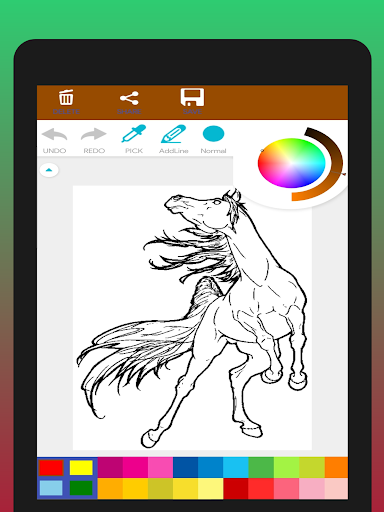Choose the salmon pink swatch in the bottom row
Image resolution: width=384 pixels, height=512 pixels.
point(287,489)
